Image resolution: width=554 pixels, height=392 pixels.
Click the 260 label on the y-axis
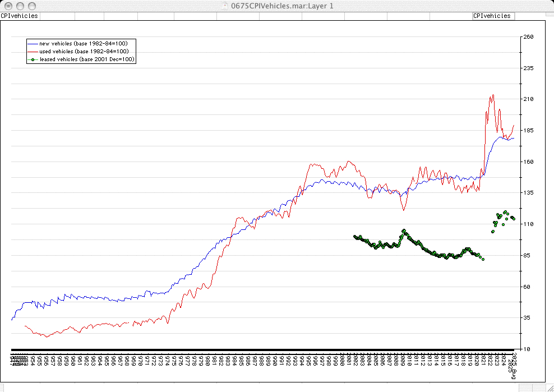[x=528, y=37]
